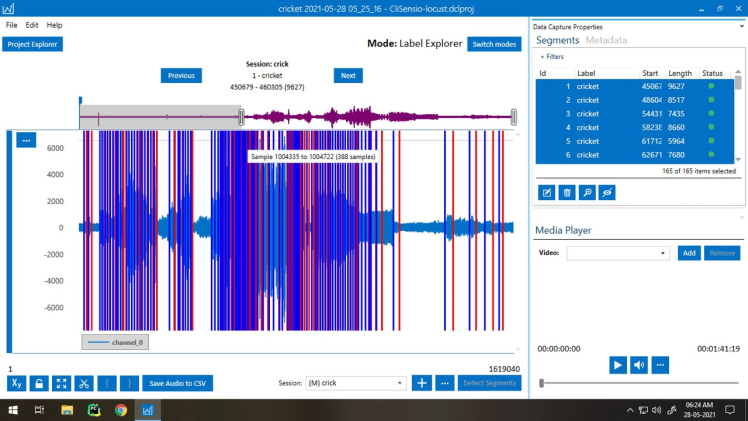Open the Session dropdown showing (M) crick
The image size is (748, 421).
[355, 383]
